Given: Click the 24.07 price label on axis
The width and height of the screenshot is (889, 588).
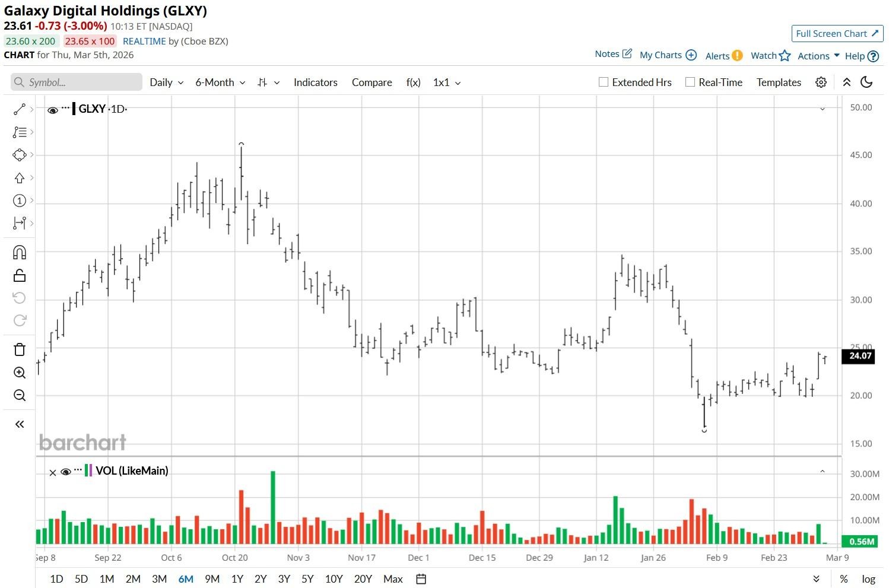Looking at the screenshot, I should pyautogui.click(x=858, y=356).
